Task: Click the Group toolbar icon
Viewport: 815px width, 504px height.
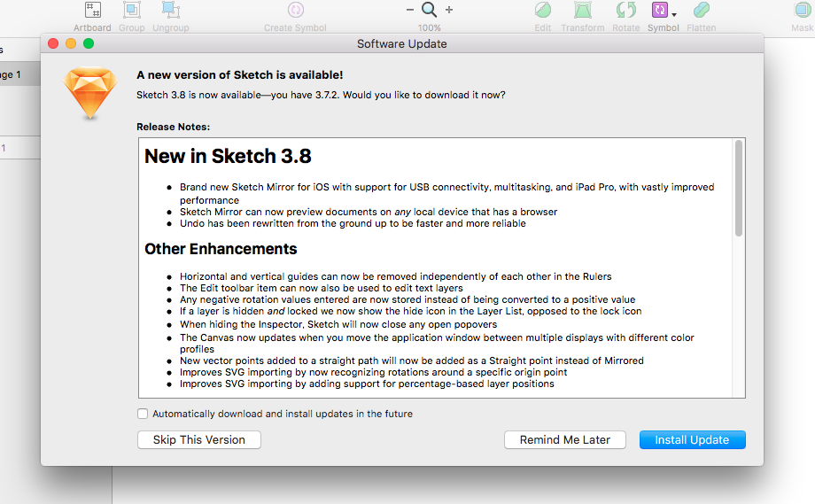Action: click(131, 10)
